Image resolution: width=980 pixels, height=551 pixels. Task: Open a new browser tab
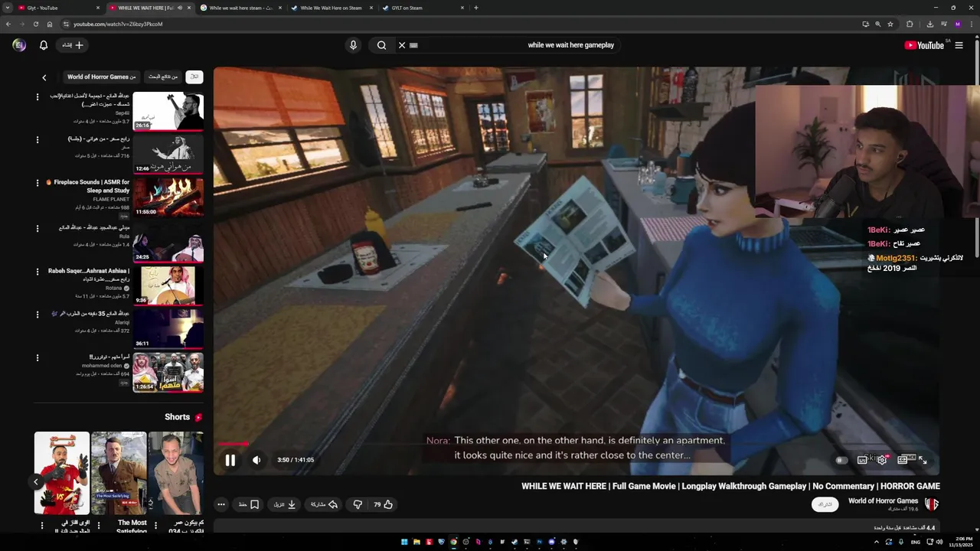[476, 8]
